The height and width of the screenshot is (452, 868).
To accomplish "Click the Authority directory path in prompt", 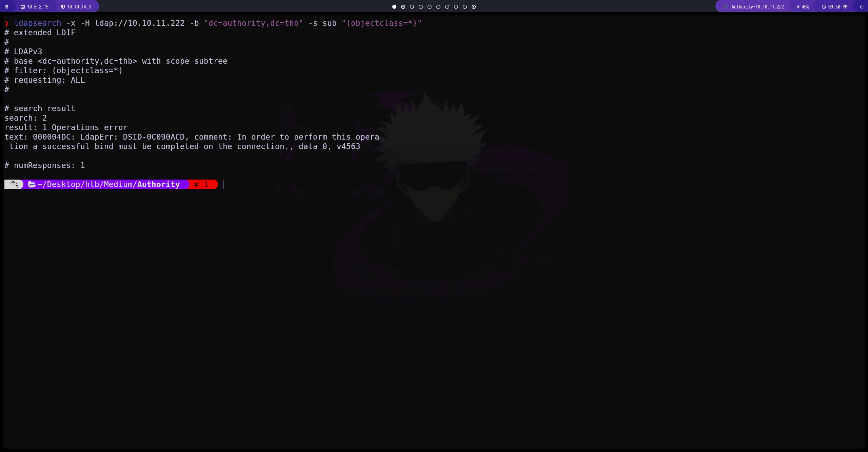I will (158, 184).
